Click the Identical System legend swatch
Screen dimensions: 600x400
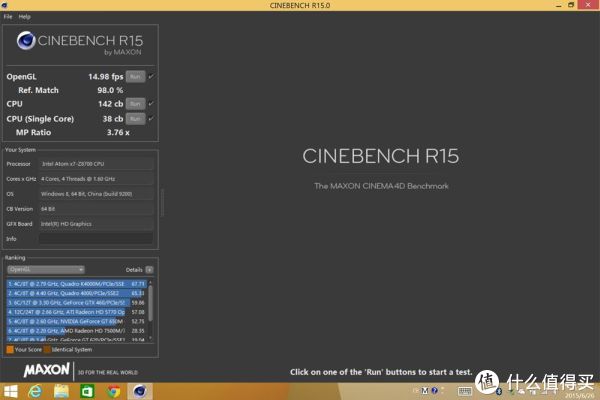(x=47, y=349)
